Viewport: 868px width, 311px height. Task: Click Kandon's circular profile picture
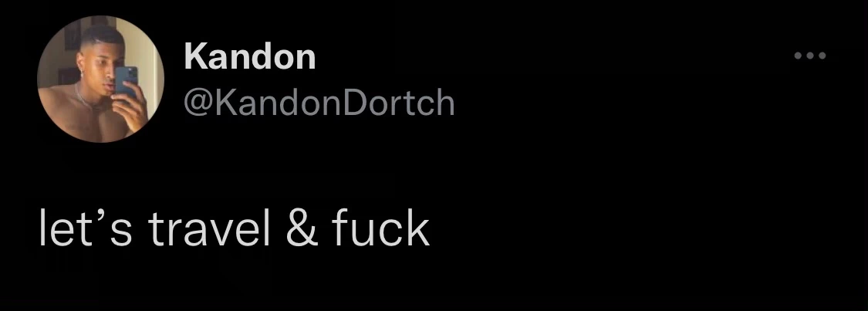click(x=101, y=79)
